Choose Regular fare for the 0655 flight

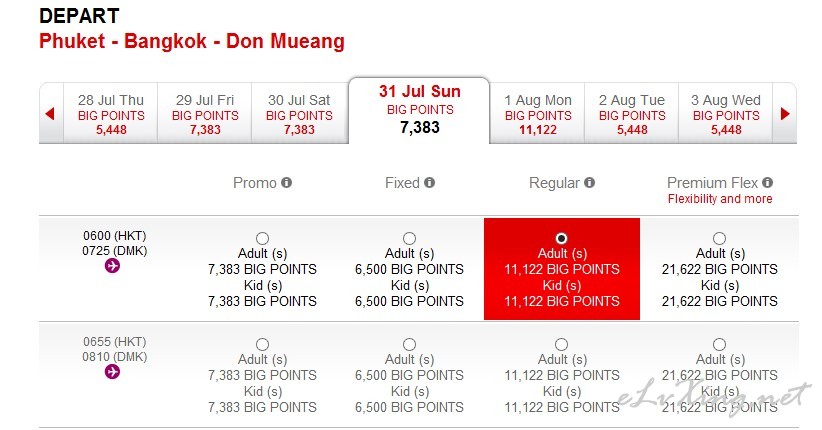(x=561, y=345)
